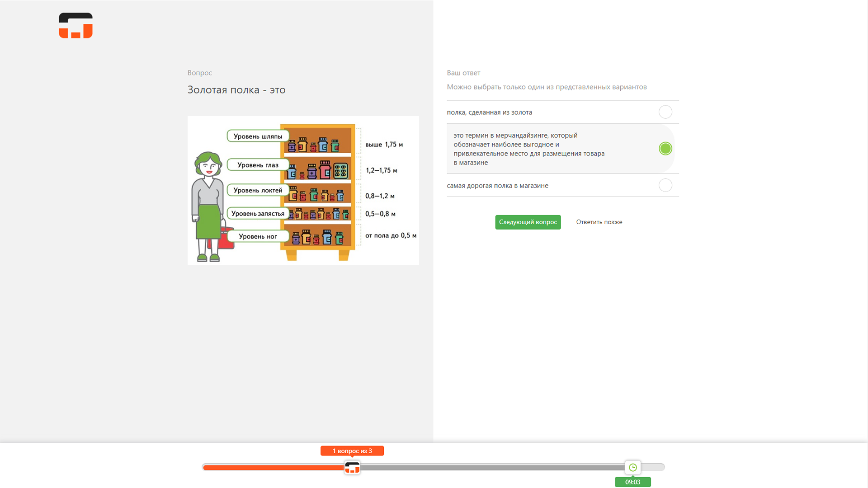Click the answer text 'самая дорогая полка в магазине'

[497, 186]
